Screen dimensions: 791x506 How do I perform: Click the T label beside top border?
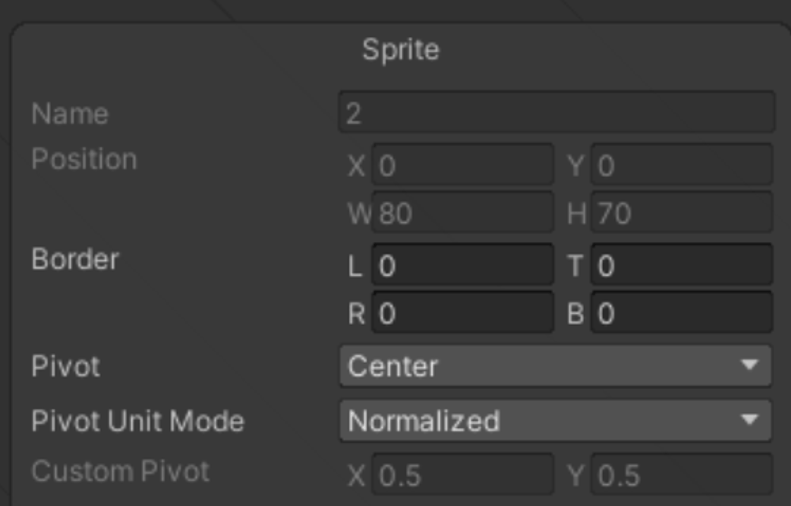click(x=576, y=266)
